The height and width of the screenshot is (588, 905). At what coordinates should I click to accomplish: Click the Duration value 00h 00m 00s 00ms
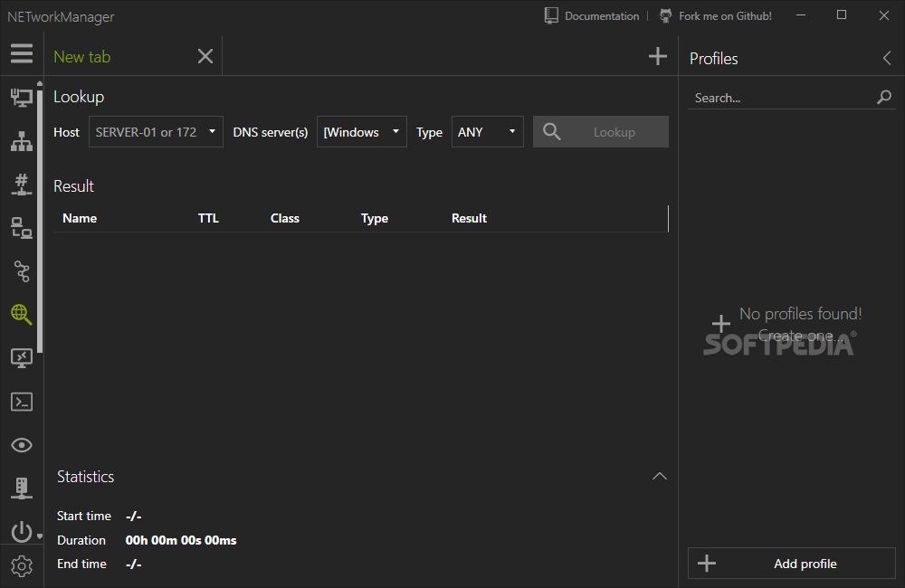[x=181, y=540]
